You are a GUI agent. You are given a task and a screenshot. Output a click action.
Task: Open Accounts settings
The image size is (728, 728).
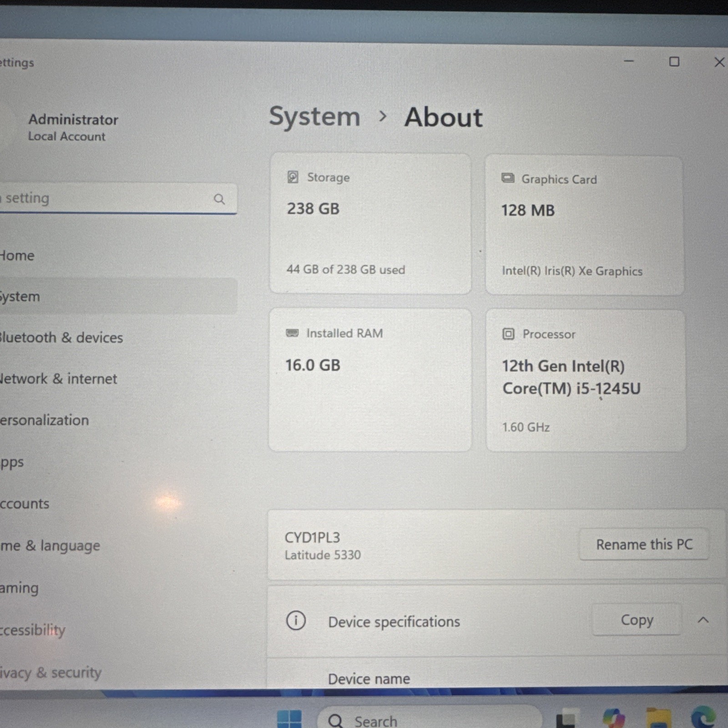point(118,503)
